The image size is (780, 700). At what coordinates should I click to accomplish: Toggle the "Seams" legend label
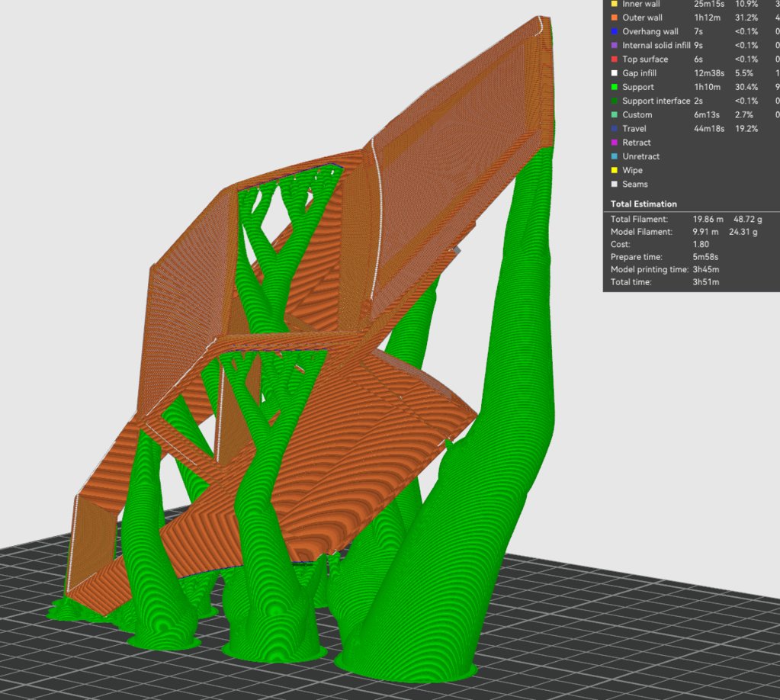[635, 185]
